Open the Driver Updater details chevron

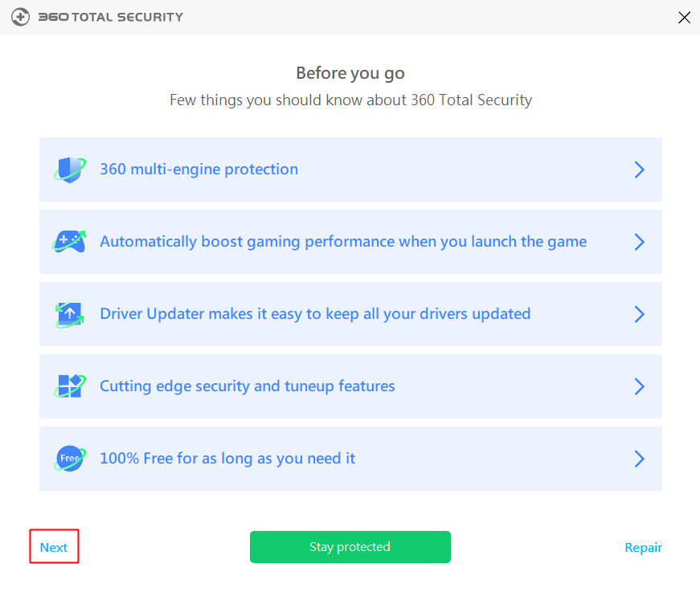[640, 314]
